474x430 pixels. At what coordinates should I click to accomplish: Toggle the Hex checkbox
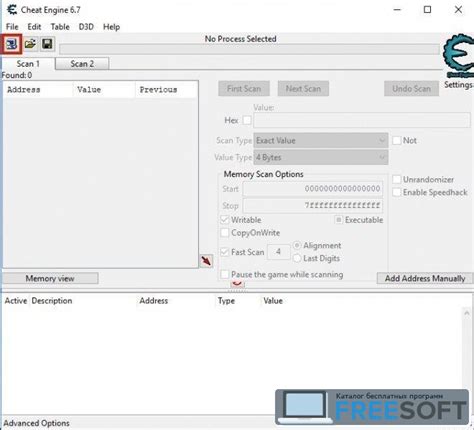point(247,120)
